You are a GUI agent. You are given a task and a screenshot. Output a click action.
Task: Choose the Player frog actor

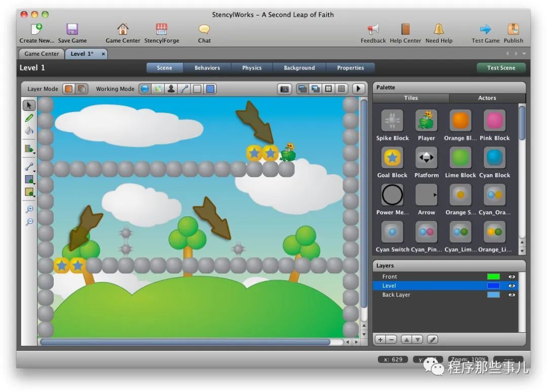pos(426,121)
